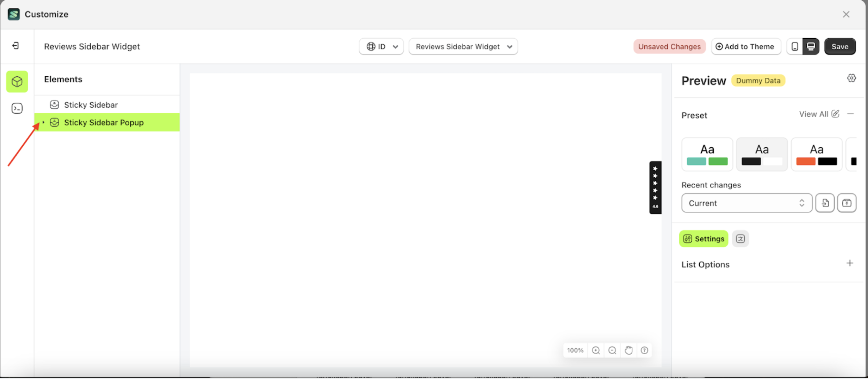The image size is (868, 379).
Task: Open the ID language dropdown
Action: [381, 46]
